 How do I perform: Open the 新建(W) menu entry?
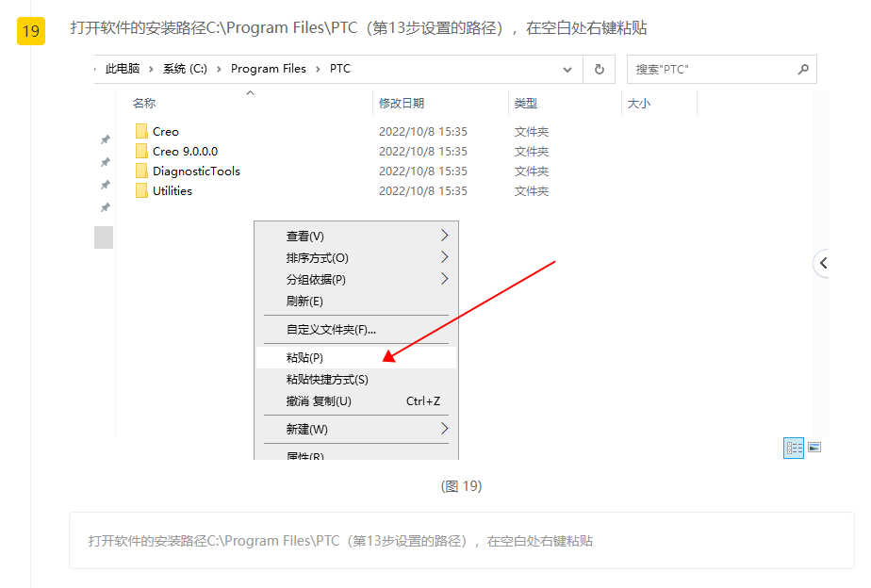[356, 429]
